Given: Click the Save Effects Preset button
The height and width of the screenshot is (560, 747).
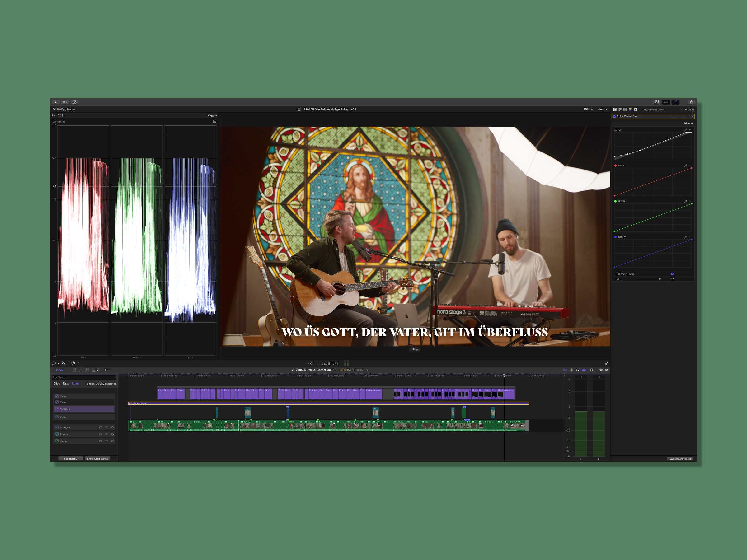Looking at the screenshot, I should (679, 459).
